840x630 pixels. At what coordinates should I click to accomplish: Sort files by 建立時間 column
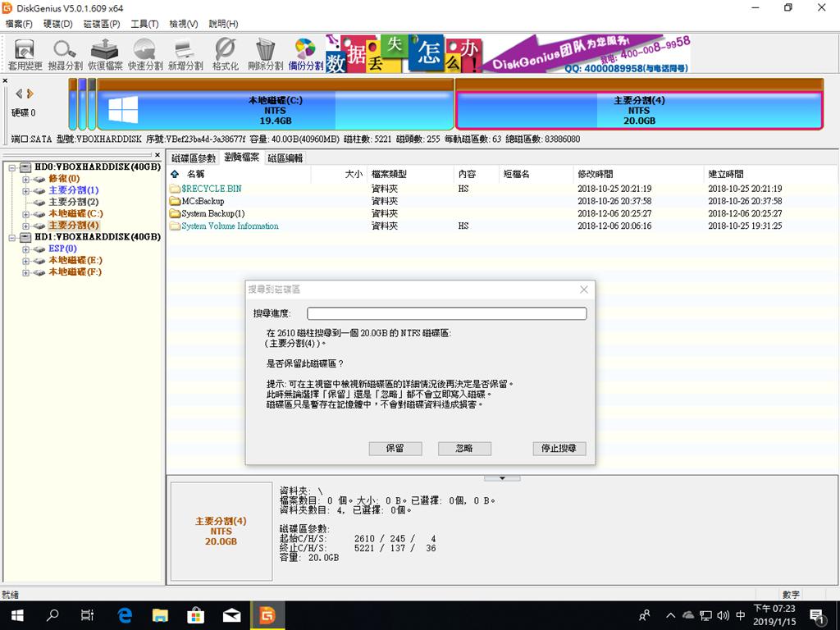tap(769, 174)
